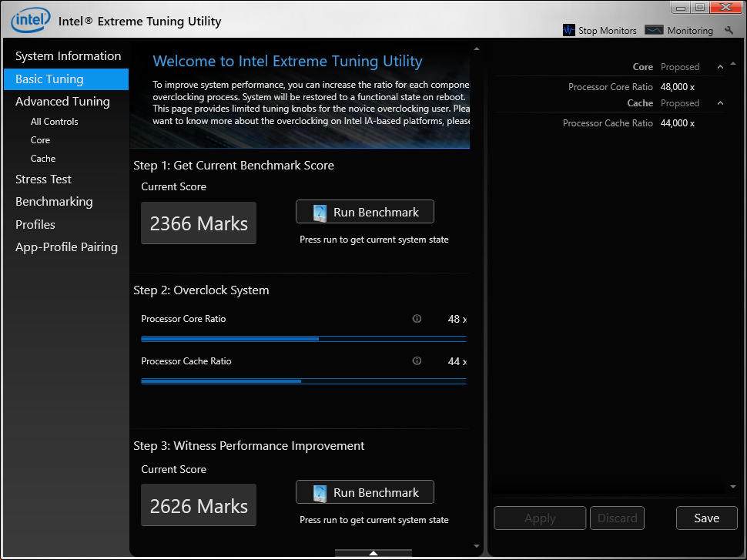
Task: Click the 2366 Marks score box
Action: (199, 223)
